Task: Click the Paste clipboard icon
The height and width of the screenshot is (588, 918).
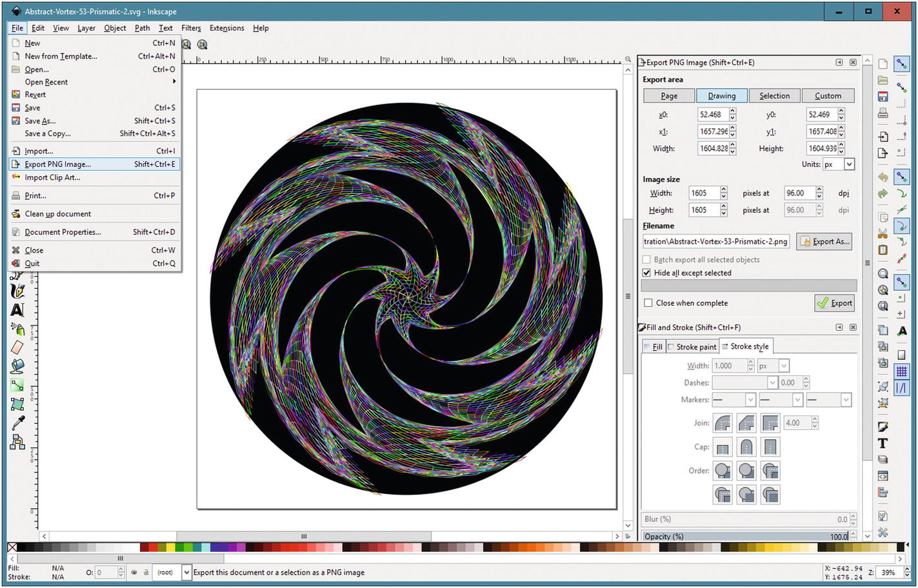Action: pyautogui.click(x=883, y=250)
